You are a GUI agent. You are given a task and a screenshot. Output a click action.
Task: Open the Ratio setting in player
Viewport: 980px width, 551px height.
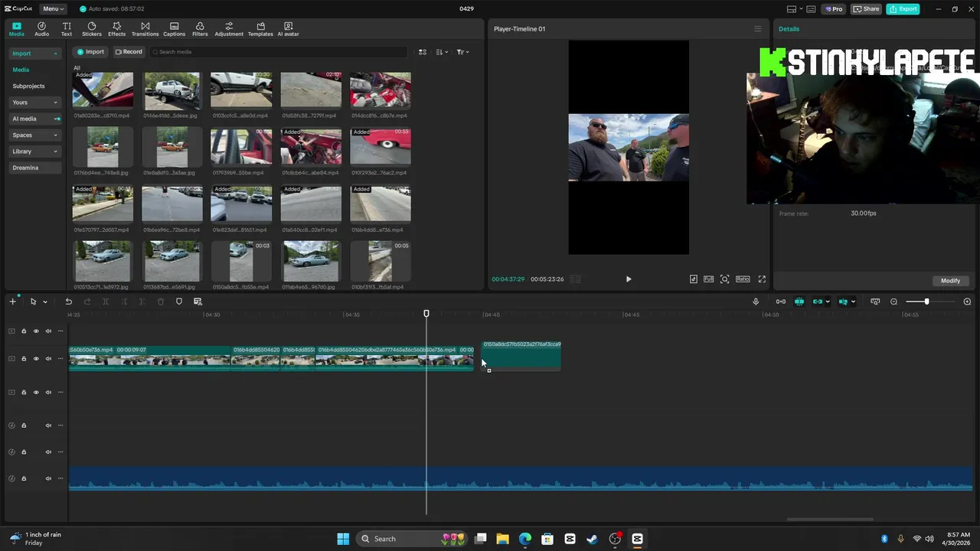(x=743, y=279)
